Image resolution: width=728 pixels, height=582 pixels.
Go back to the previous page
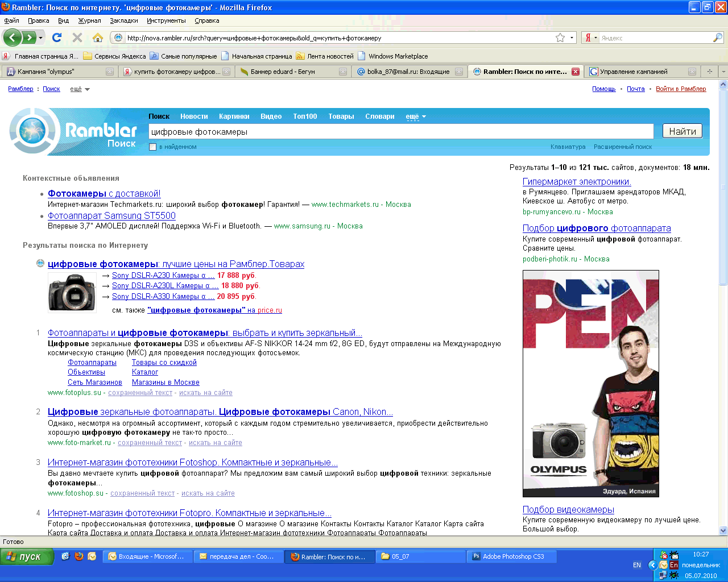coord(12,38)
